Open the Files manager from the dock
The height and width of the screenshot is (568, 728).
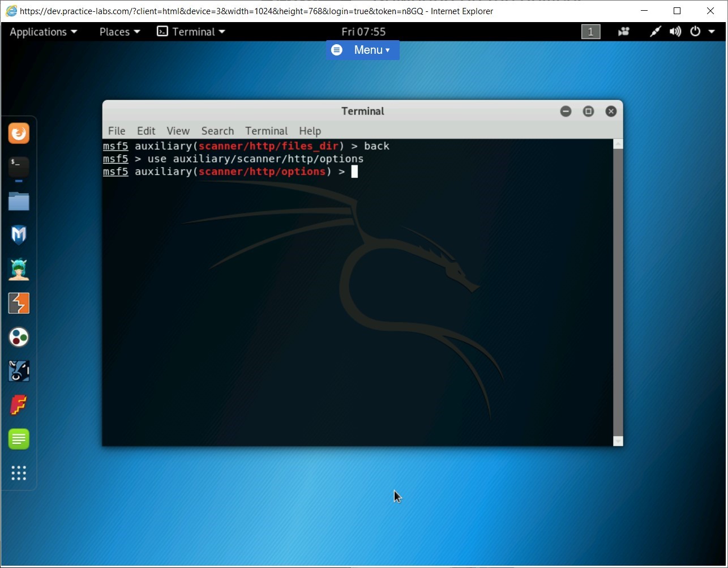pyautogui.click(x=19, y=201)
